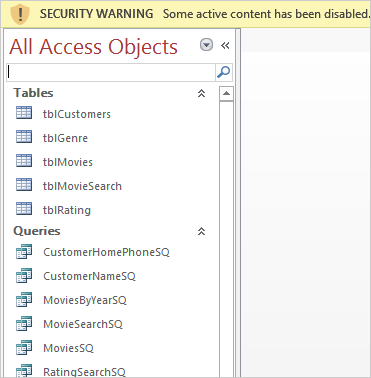Click the magnifier search icon
This screenshot has width=371, height=378.
click(224, 72)
